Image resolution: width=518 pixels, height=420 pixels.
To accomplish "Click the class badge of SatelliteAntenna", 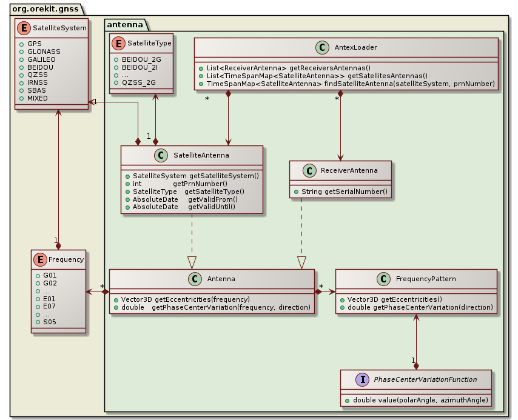I will pos(160,155).
